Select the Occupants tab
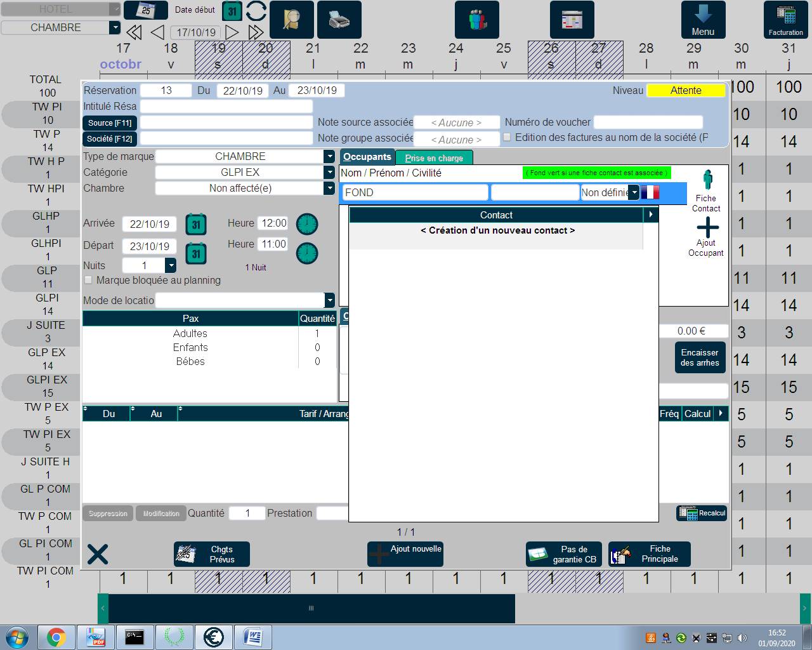812x650 pixels. (x=367, y=157)
